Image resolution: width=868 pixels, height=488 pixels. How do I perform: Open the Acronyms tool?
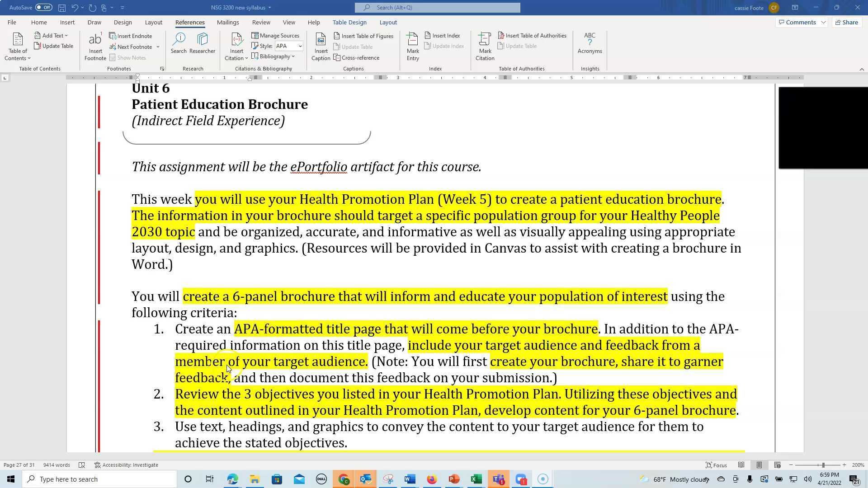(590, 45)
